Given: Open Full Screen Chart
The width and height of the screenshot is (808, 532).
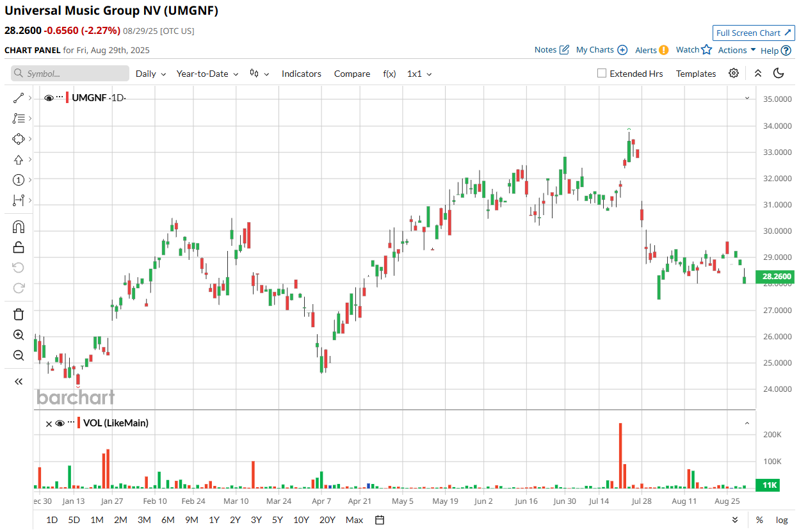Looking at the screenshot, I should [x=754, y=33].
